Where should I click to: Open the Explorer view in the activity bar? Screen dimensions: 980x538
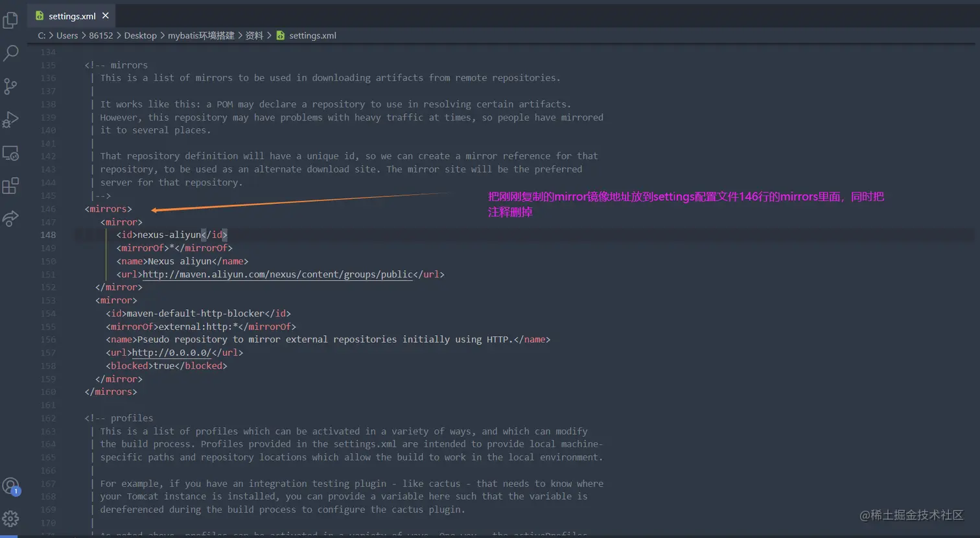coord(10,20)
